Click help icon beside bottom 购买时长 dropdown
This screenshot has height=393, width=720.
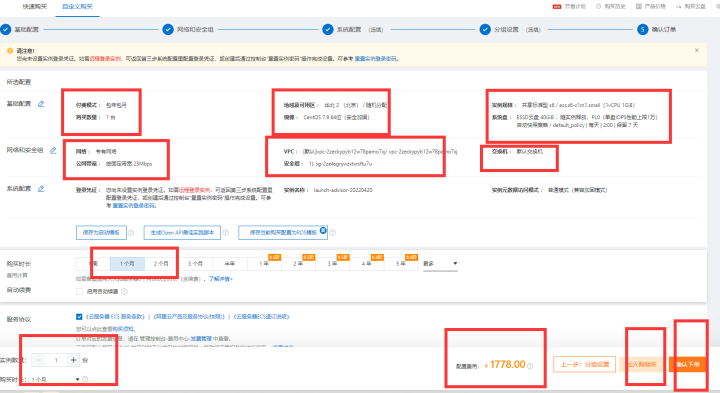click(85, 379)
